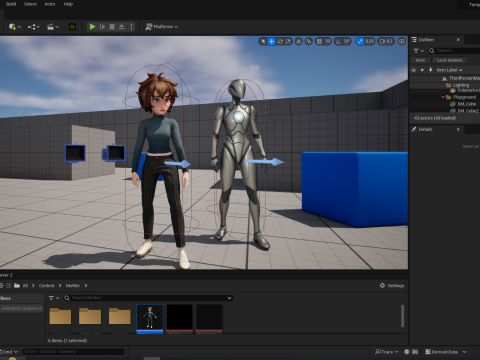480x360 pixels.
Task: Open the Cinematics clapperboard dropdown
Action: click(x=53, y=27)
